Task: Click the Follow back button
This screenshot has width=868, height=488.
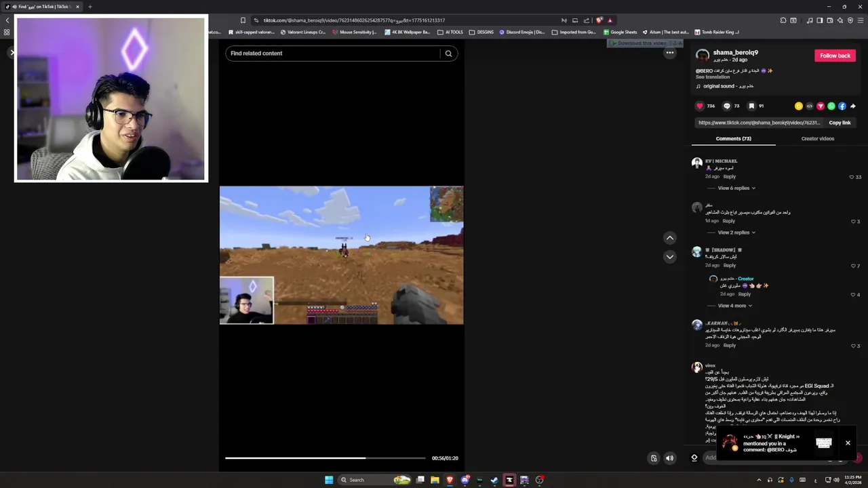Action: click(x=835, y=56)
